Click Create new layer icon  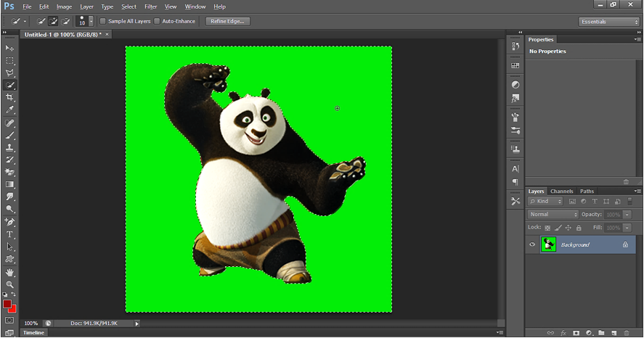614,333
